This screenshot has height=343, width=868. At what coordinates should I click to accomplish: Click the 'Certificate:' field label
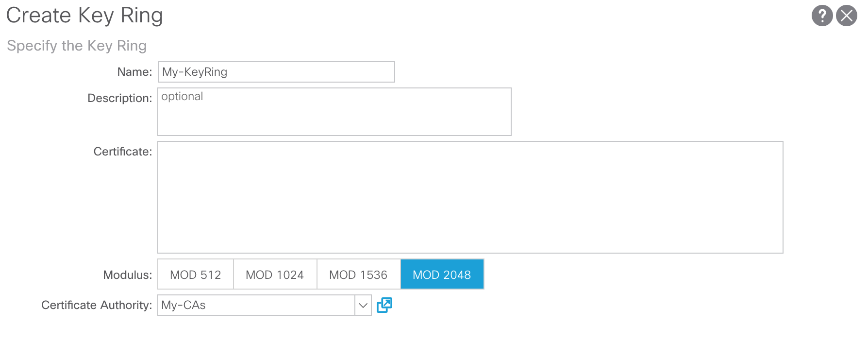pos(122,152)
